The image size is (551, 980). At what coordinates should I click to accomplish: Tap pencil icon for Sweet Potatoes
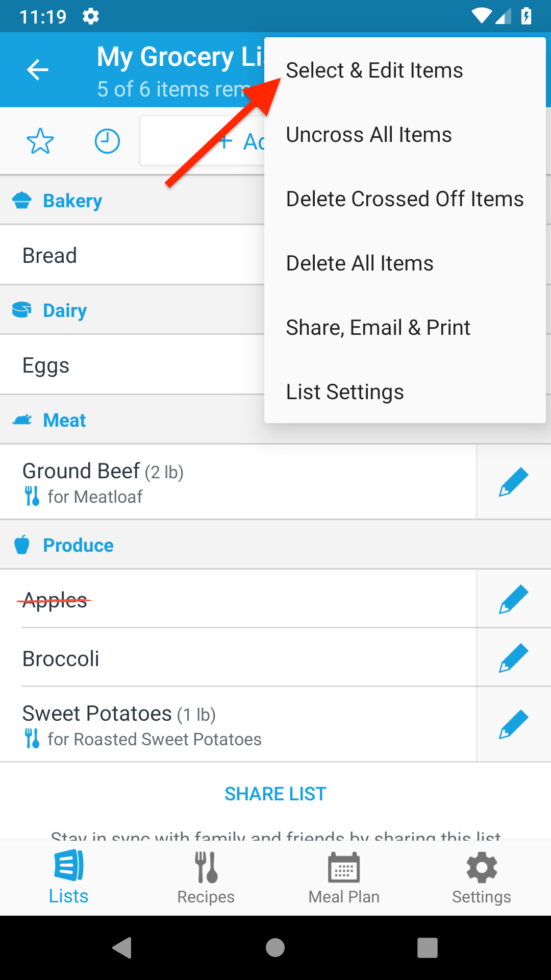coord(513,724)
